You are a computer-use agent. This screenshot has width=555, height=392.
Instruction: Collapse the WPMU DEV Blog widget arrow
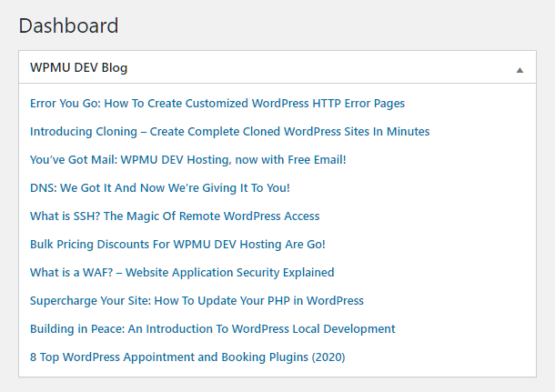[x=520, y=70]
